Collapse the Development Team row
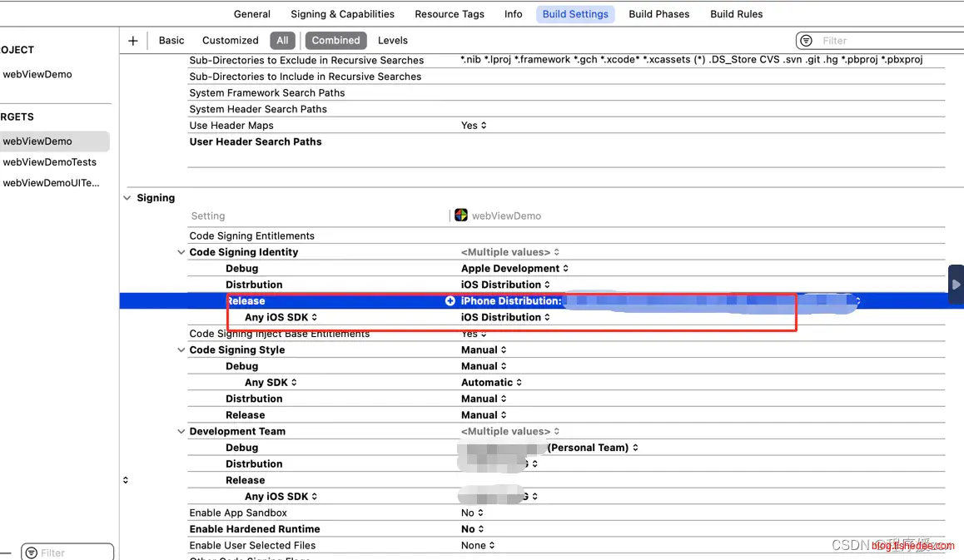This screenshot has width=964, height=560. (x=181, y=431)
